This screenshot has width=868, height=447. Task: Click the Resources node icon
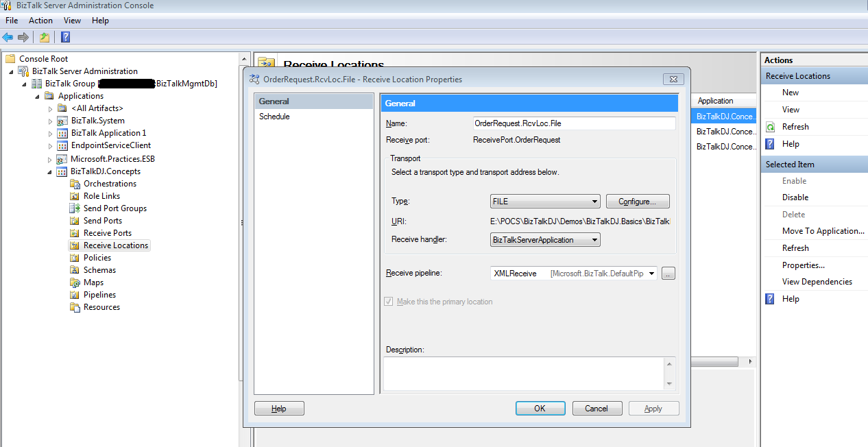74,306
